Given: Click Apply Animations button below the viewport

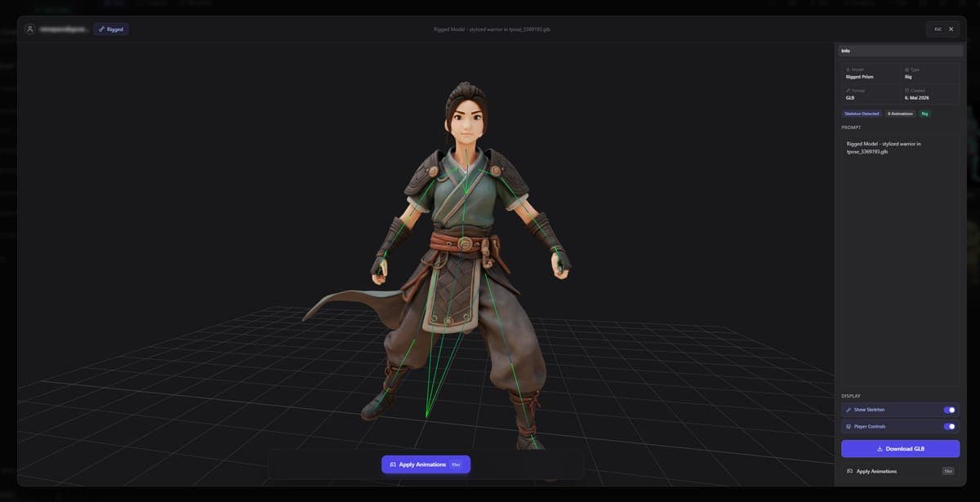Looking at the screenshot, I should (x=425, y=464).
